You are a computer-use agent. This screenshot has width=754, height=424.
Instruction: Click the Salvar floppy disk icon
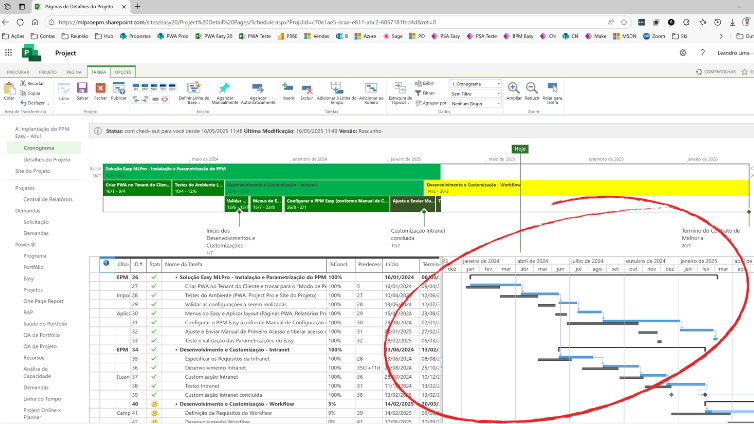(x=82, y=88)
